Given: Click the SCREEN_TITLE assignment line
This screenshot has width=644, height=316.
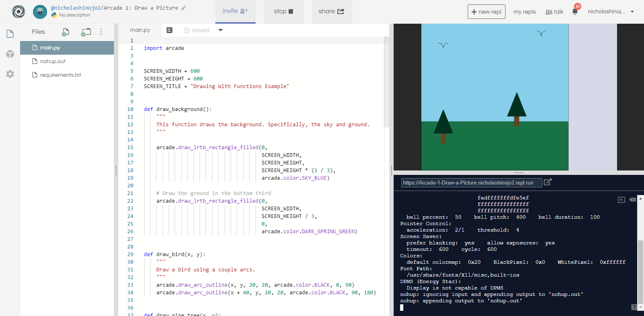Looking at the screenshot, I should [217, 86].
